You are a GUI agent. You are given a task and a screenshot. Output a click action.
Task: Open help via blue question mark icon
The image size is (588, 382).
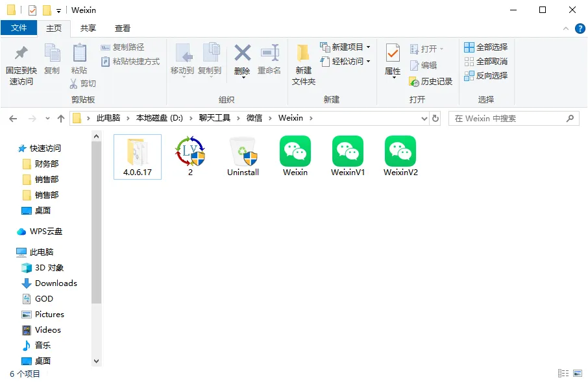(580, 29)
